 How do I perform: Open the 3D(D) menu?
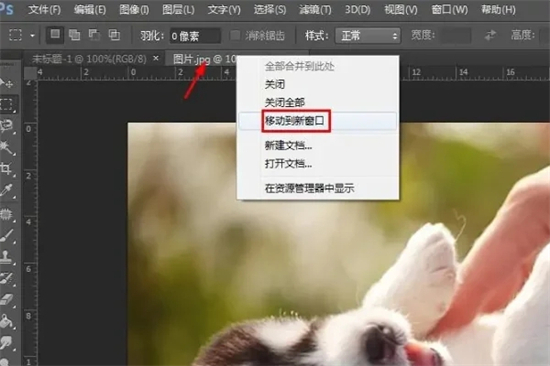[x=357, y=9]
